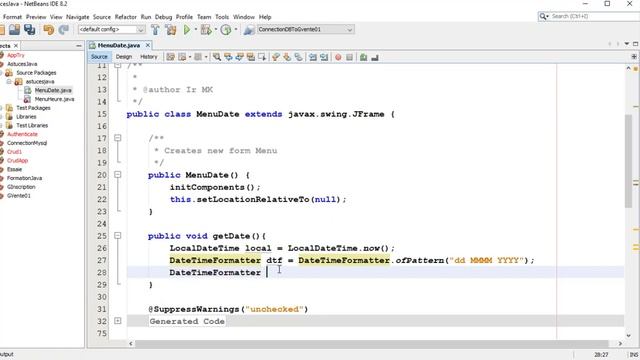Click the Redo arrow icon
The image size is (640, 360).
63,29
